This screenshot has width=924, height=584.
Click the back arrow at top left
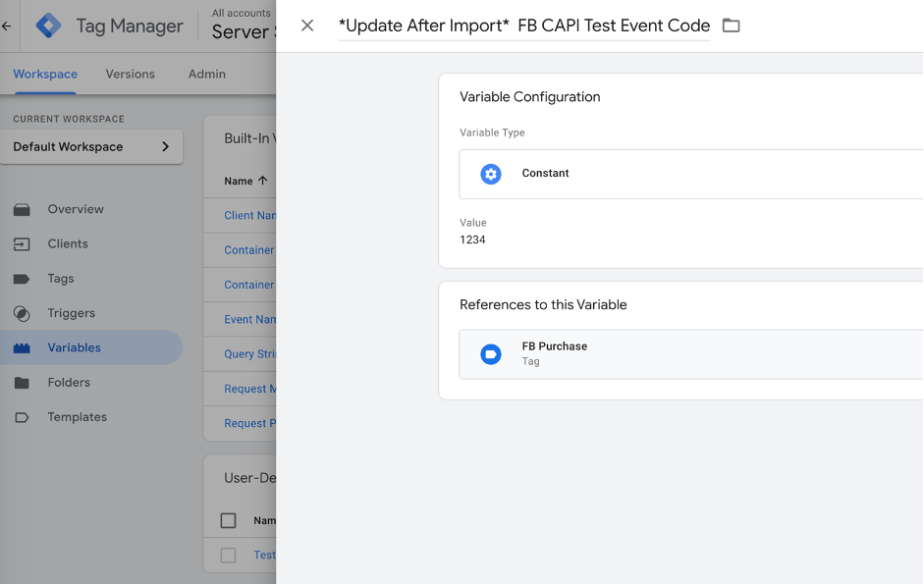(7, 27)
